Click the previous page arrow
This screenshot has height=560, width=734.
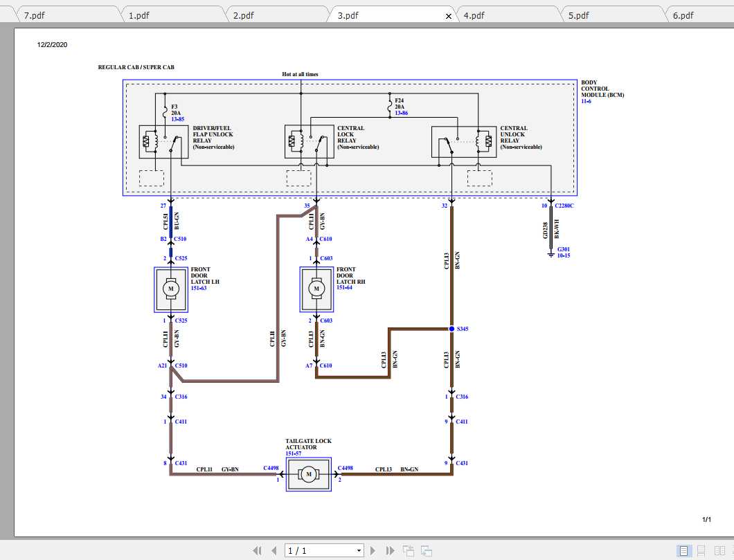(276, 550)
